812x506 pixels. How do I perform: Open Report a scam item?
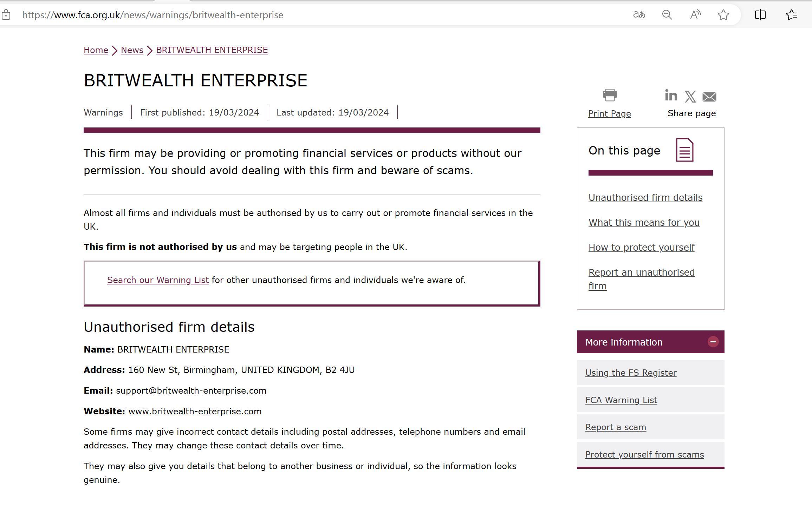point(616,427)
